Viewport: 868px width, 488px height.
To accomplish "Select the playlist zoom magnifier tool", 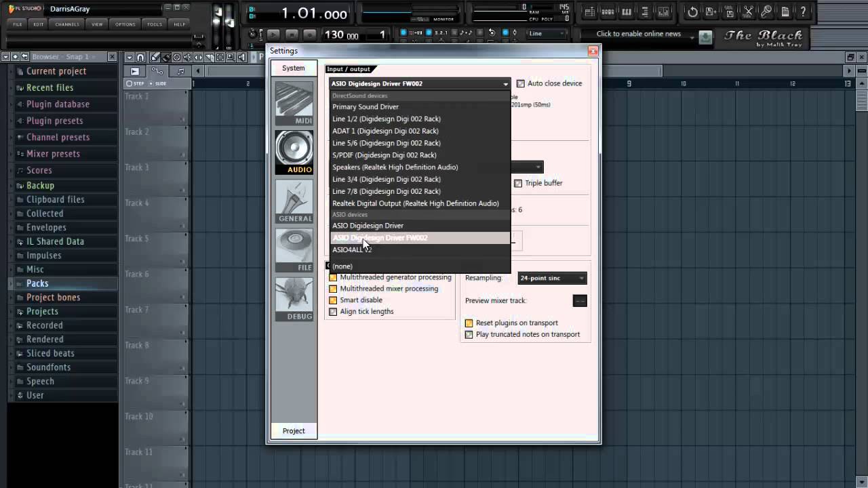I will tap(231, 57).
